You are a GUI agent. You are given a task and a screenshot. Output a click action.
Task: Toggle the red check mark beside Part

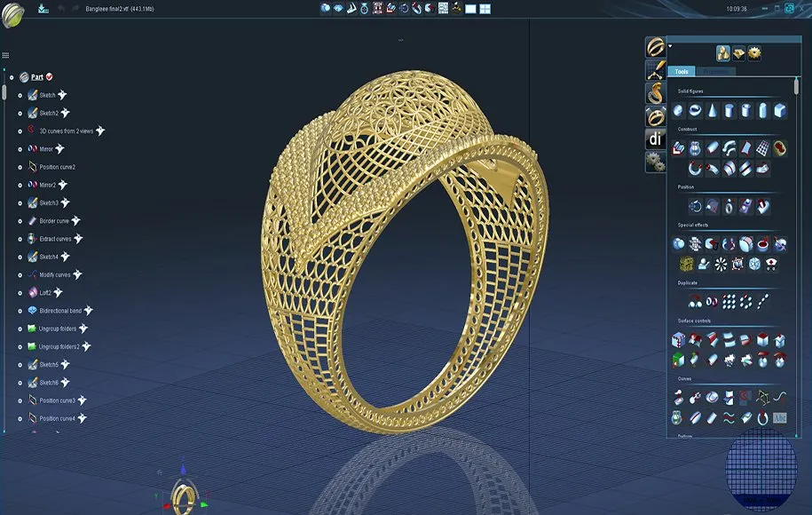50,77
